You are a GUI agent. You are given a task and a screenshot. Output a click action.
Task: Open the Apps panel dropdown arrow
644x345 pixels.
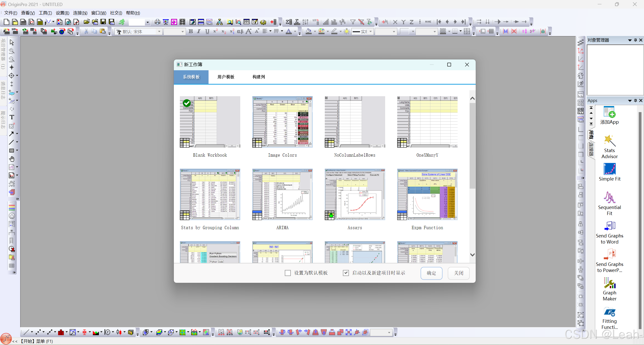[x=630, y=101]
